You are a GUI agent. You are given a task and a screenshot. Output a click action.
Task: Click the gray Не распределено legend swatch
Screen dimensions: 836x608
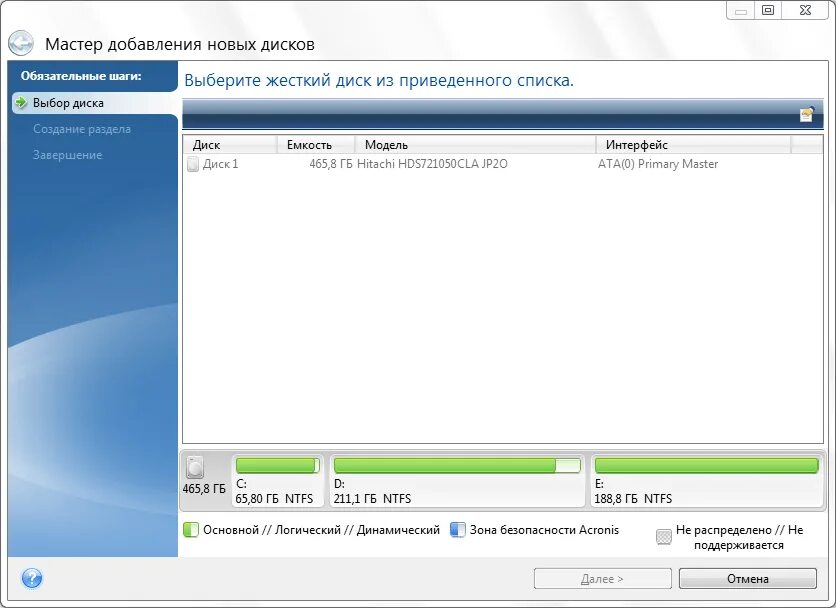pos(663,537)
